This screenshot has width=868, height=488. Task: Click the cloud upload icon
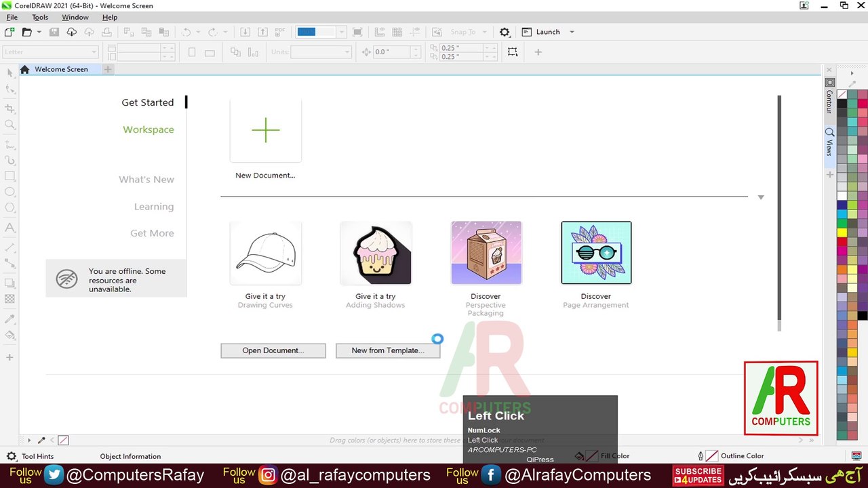tap(89, 32)
